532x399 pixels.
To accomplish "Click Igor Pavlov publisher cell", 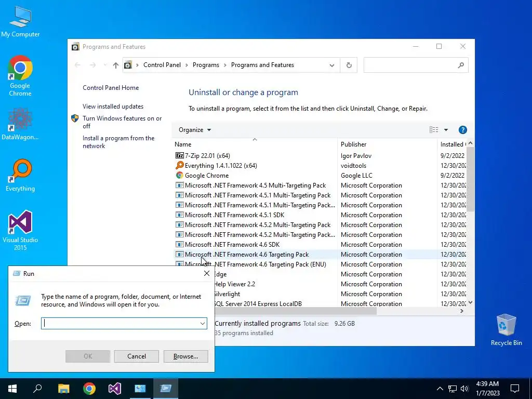I will [x=356, y=156].
